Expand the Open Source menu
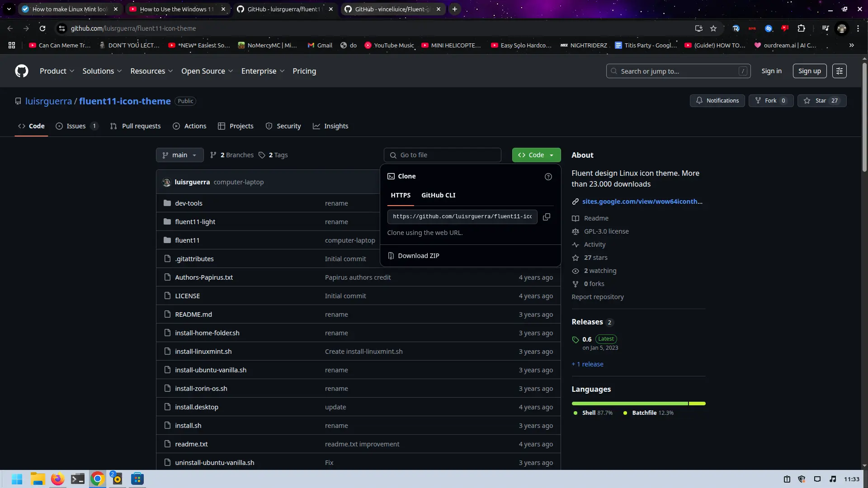 coord(207,71)
